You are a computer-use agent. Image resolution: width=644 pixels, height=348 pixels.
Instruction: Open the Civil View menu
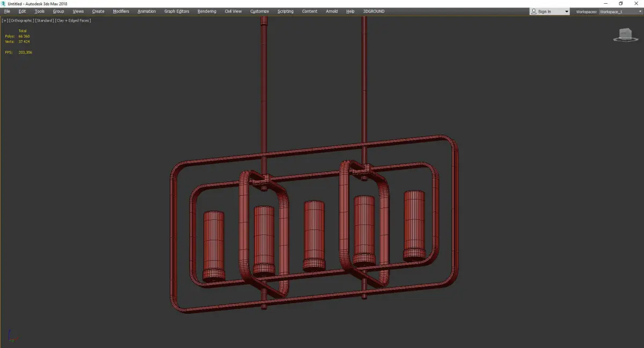[x=233, y=11]
